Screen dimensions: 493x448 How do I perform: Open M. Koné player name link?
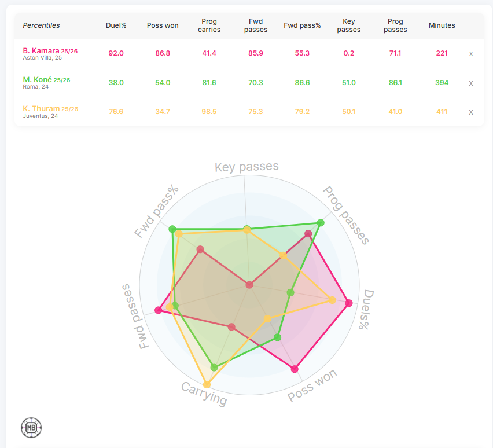(40, 80)
